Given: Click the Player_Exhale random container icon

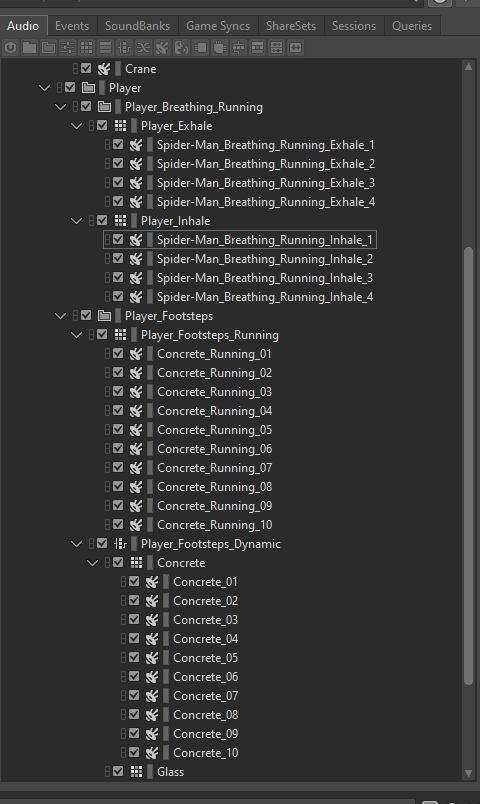Looking at the screenshot, I should click(120, 126).
